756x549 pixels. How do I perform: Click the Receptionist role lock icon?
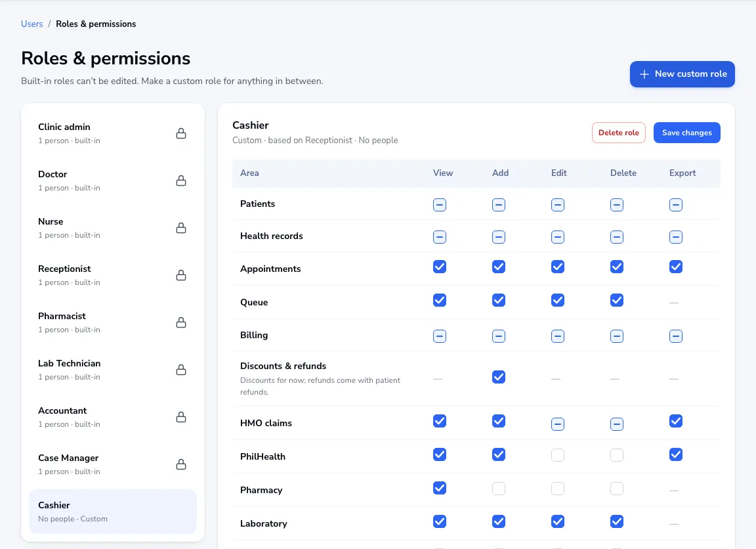(x=181, y=275)
